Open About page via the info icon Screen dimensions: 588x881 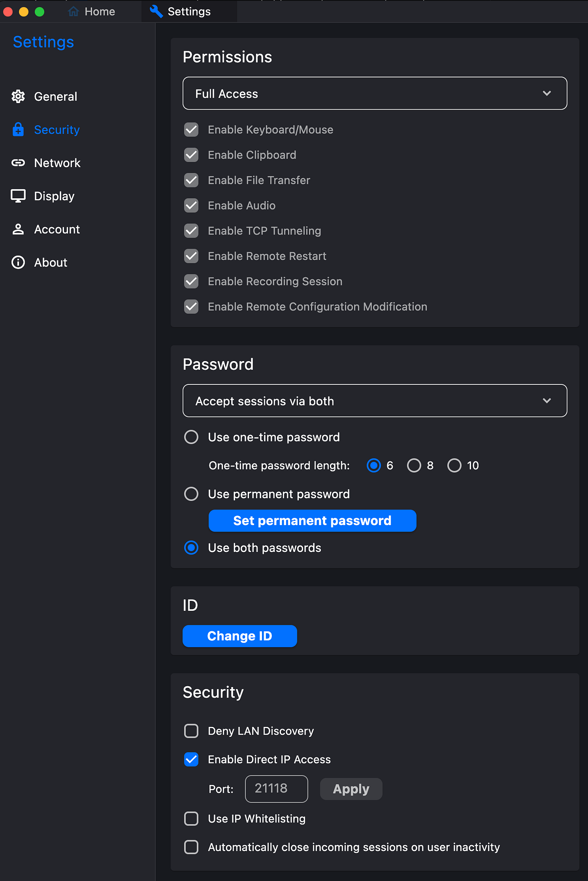(18, 262)
